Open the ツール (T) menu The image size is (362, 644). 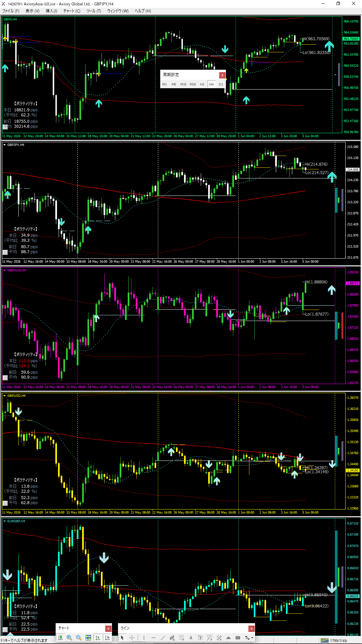94,11
